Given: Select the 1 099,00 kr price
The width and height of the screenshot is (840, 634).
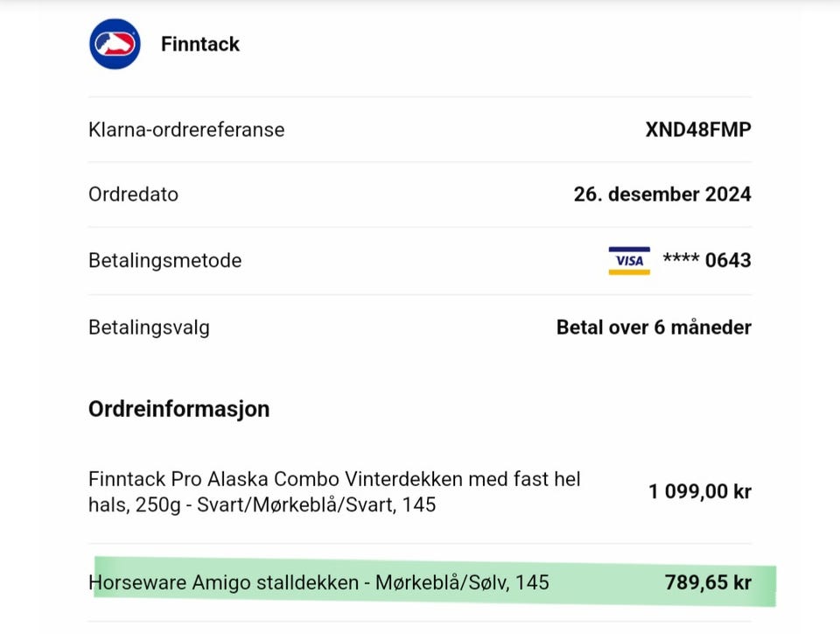Looking at the screenshot, I should [x=699, y=491].
